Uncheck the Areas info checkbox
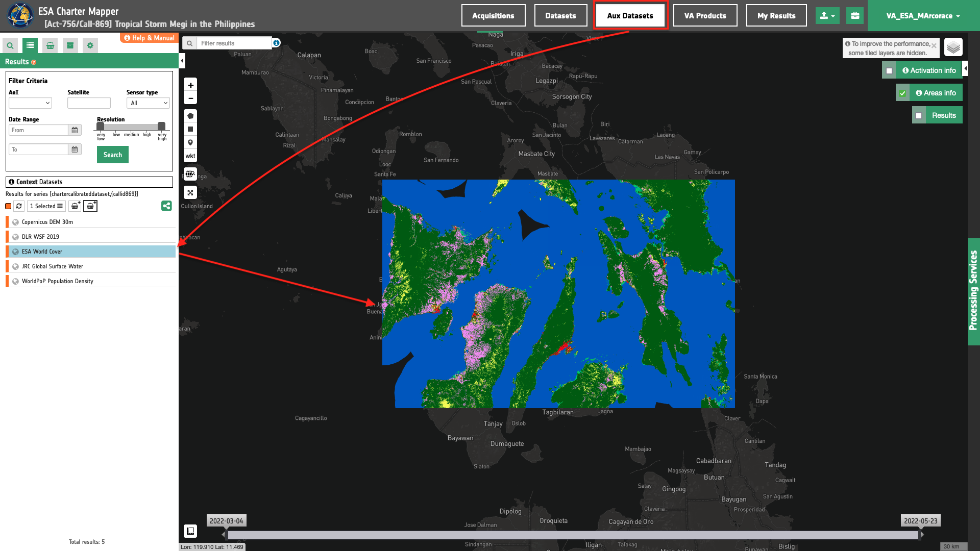The width and height of the screenshot is (980, 551). pos(902,93)
